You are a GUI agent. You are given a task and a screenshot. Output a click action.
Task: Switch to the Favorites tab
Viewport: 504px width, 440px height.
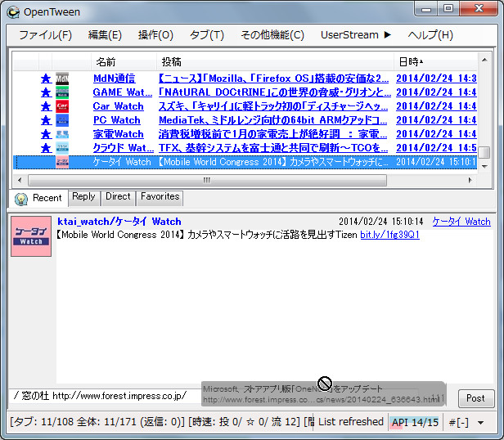(x=160, y=197)
